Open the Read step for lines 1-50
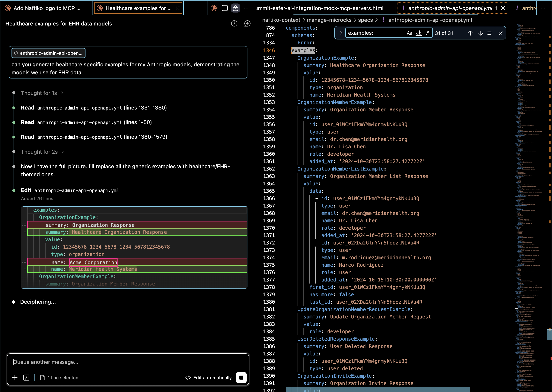This screenshot has width=552, height=392. pyautogui.click(x=86, y=122)
